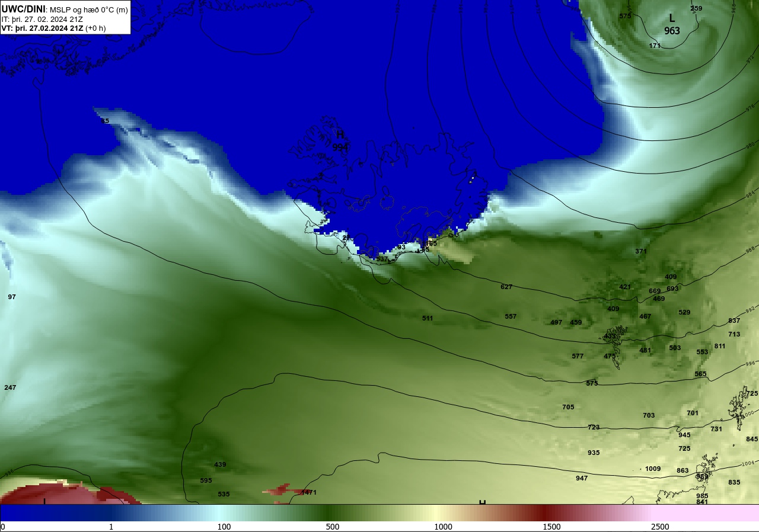Viewport: 759px width, 532px height.
Task: Click the map value 481
Action: click(645, 350)
